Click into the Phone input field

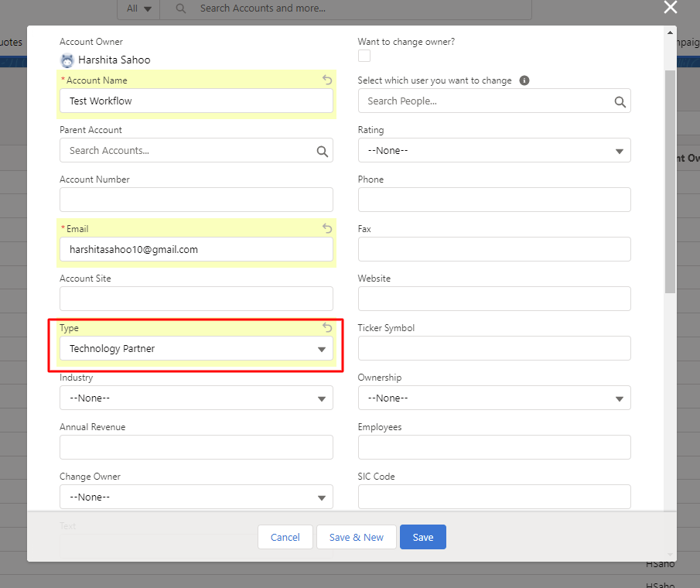click(x=494, y=200)
